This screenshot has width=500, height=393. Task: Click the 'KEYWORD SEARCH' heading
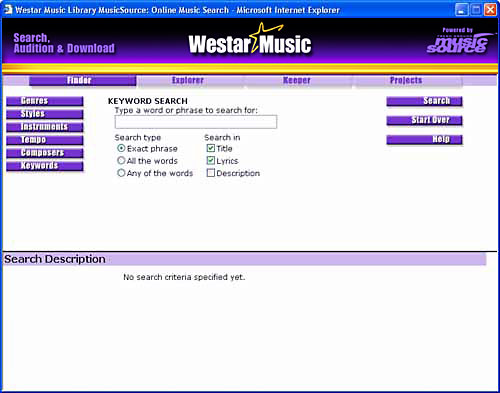[x=148, y=101]
